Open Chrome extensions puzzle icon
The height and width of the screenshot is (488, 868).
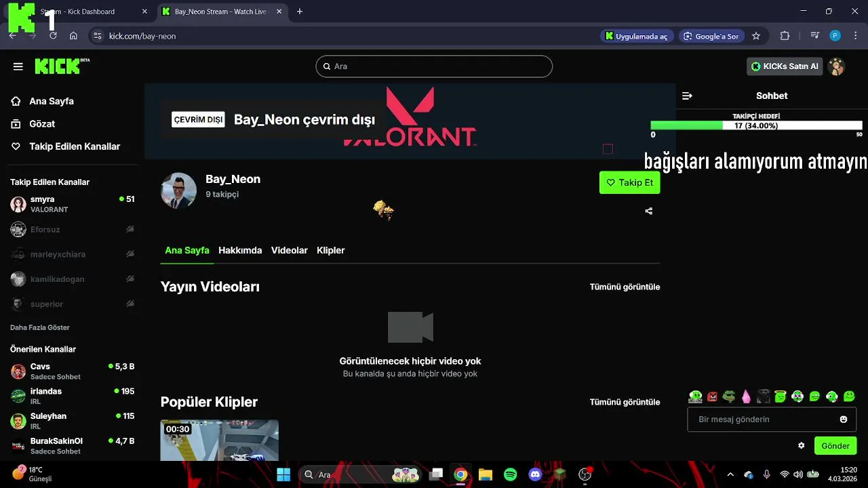click(x=785, y=36)
